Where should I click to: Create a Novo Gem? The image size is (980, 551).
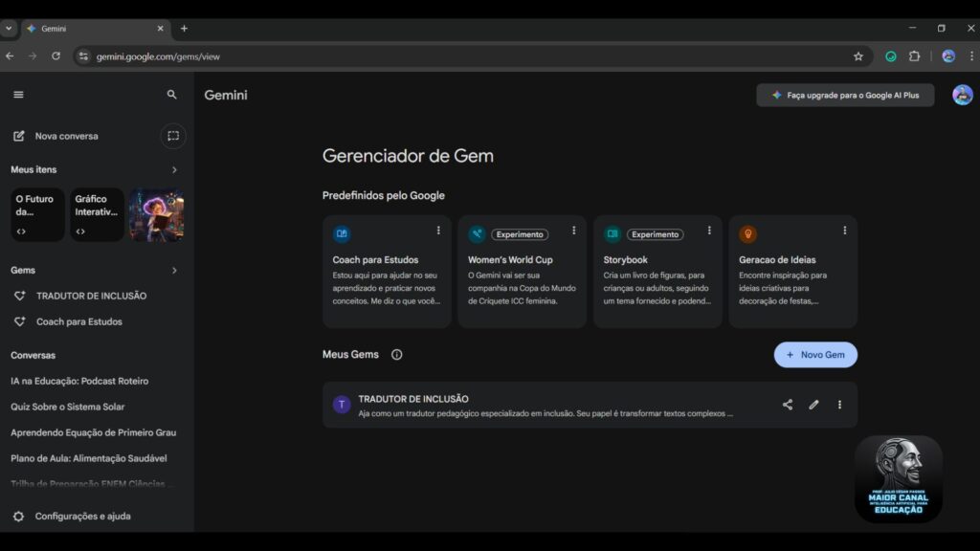coord(815,354)
